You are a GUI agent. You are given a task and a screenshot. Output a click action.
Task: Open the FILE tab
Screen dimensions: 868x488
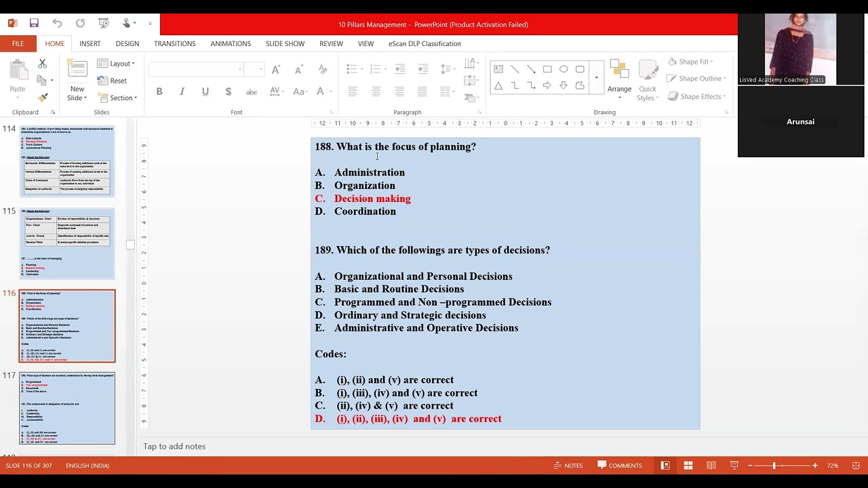click(x=18, y=43)
